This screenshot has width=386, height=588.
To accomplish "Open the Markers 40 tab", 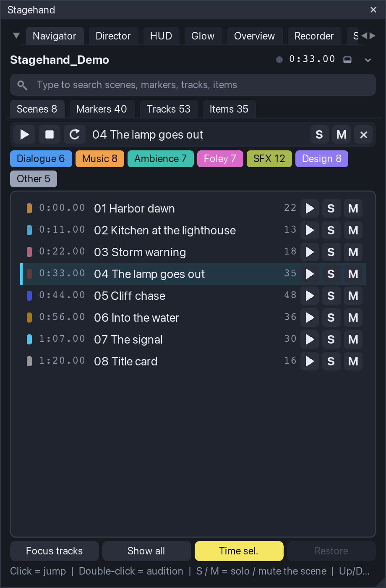I will (102, 109).
